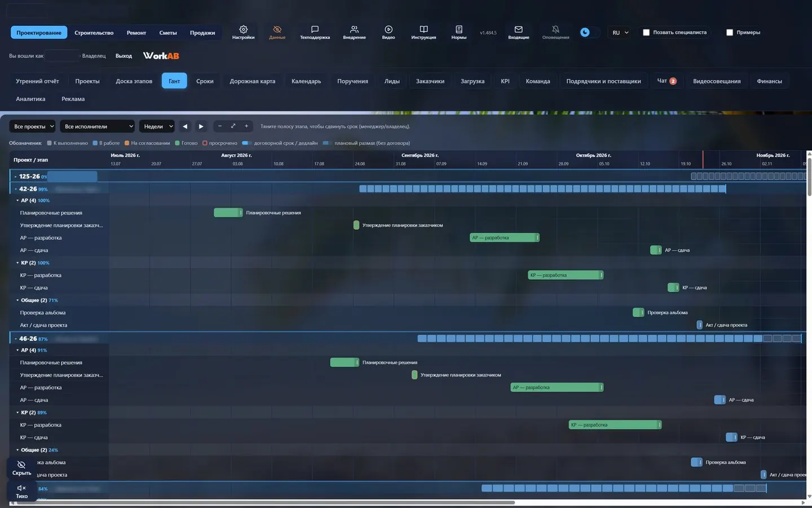The height and width of the screenshot is (508, 812).
Task: Open the RU language dropdown
Action: point(620,33)
